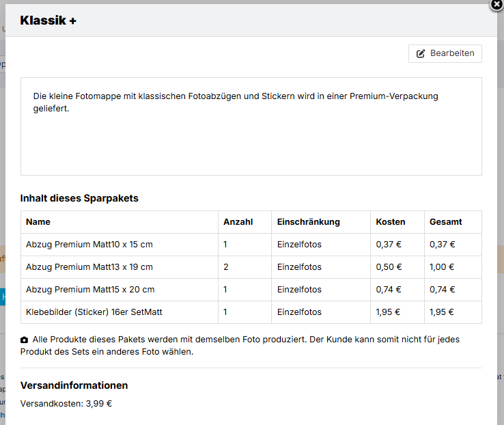Image resolution: width=504 pixels, height=425 pixels.
Task: Click the Klassik + dialog title
Action: 48,20
